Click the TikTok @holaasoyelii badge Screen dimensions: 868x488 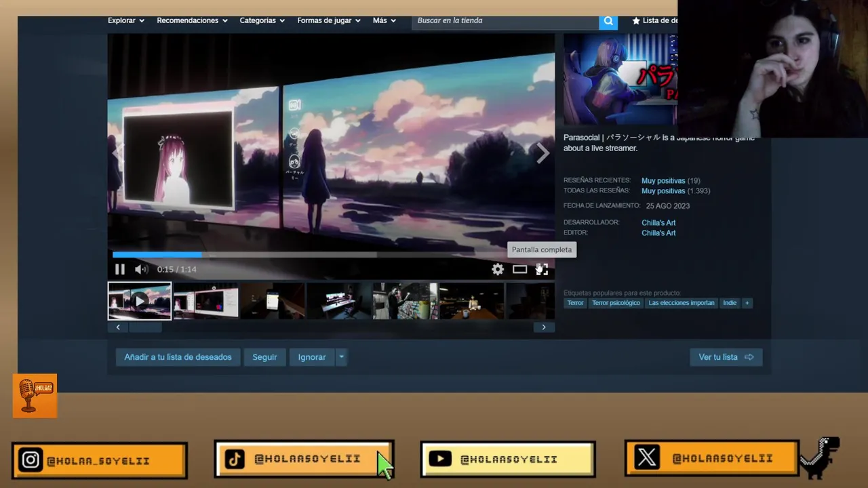tap(304, 459)
